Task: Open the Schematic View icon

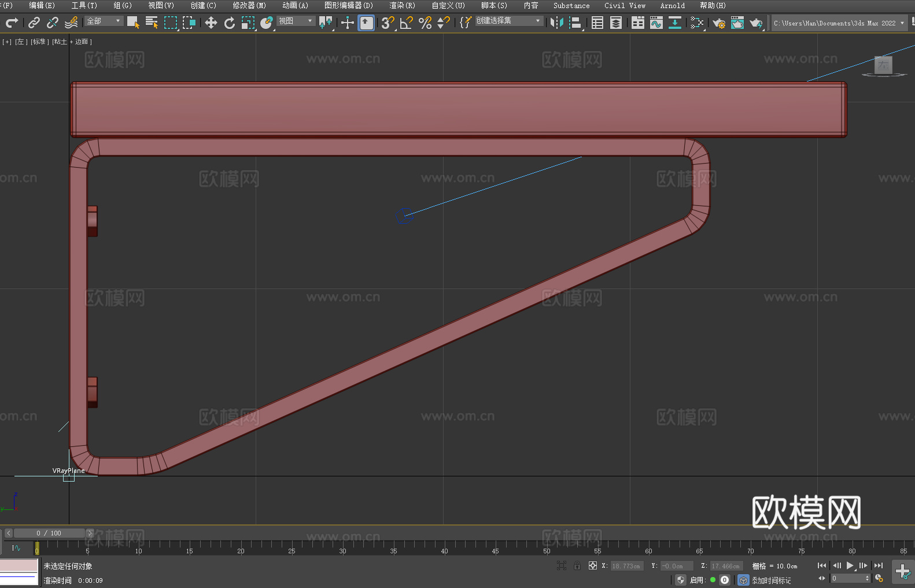Action: point(675,23)
